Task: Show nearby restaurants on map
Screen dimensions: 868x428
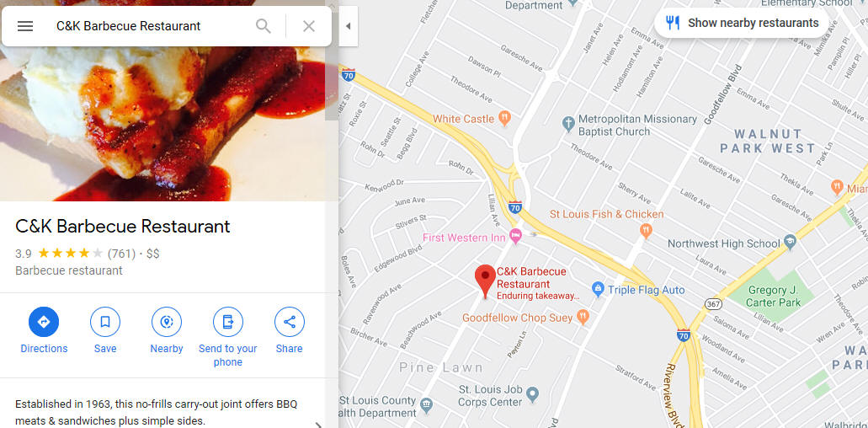Action: pos(741,24)
